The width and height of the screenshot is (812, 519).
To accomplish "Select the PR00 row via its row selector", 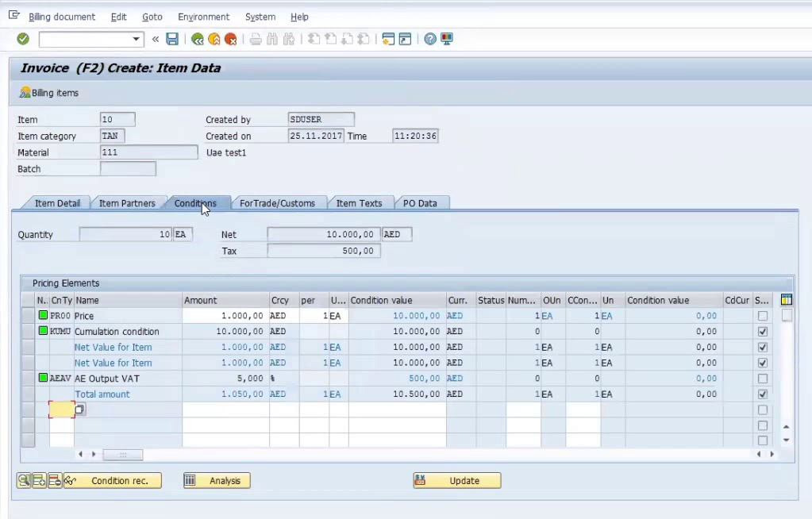I will pyautogui.click(x=28, y=315).
